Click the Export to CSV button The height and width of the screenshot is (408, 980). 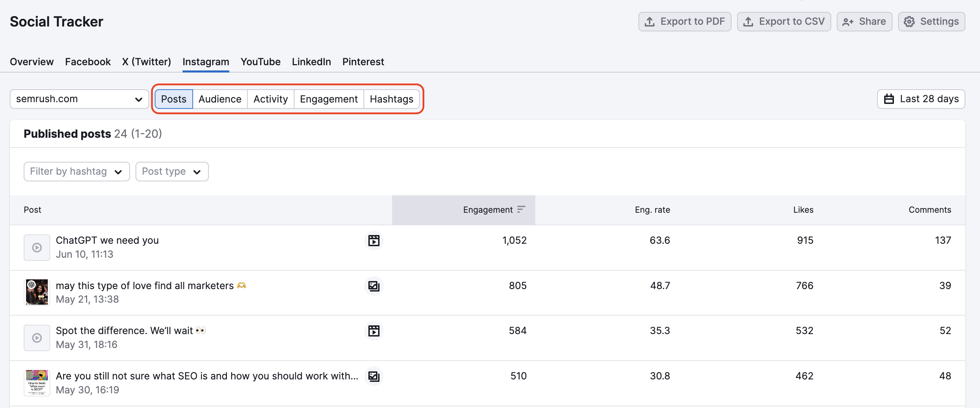click(784, 22)
